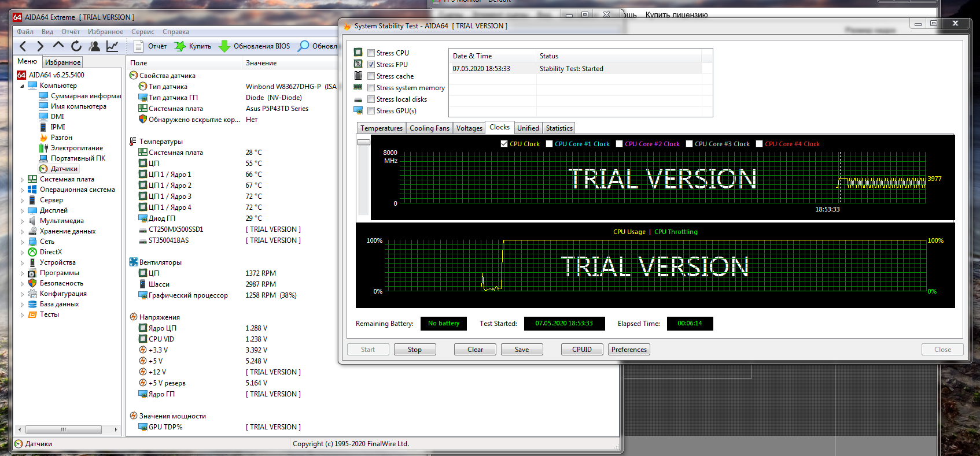Select the 'Stability Test: Started' log row
Screen dimensions: 980x456
click(x=577, y=69)
